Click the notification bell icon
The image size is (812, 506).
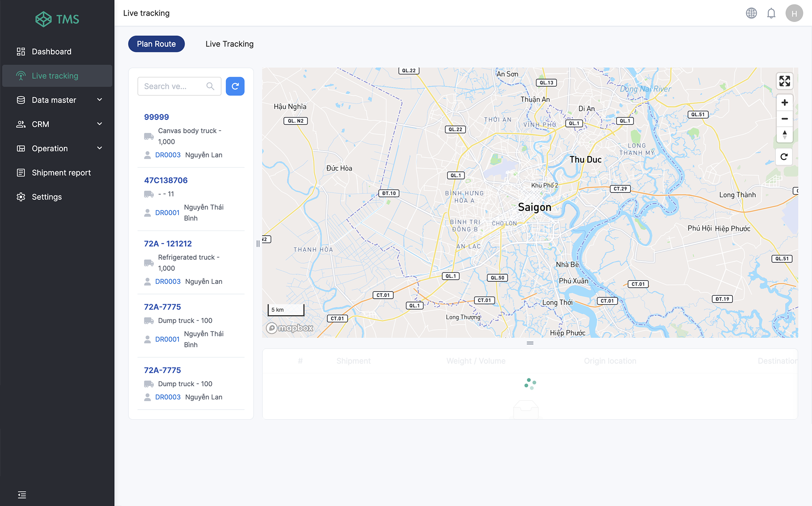coord(771,13)
